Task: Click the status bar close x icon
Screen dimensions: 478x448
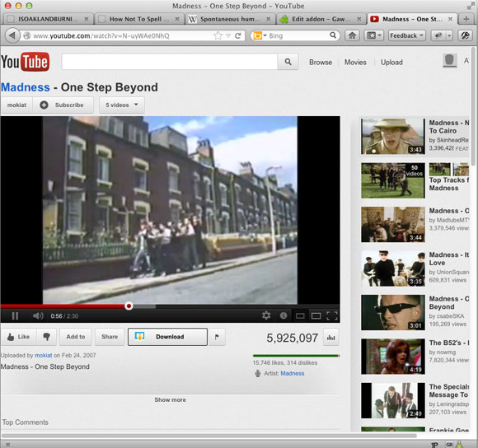Action: (8, 445)
